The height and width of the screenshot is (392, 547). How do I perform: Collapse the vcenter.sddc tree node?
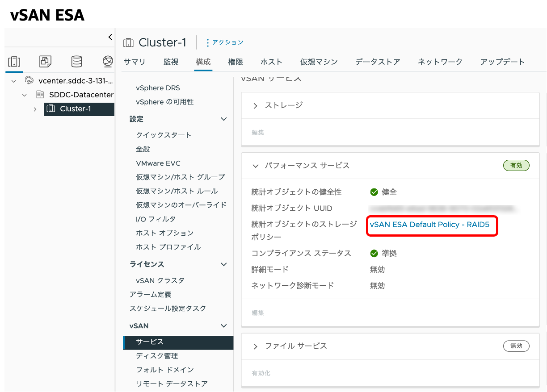coord(14,80)
